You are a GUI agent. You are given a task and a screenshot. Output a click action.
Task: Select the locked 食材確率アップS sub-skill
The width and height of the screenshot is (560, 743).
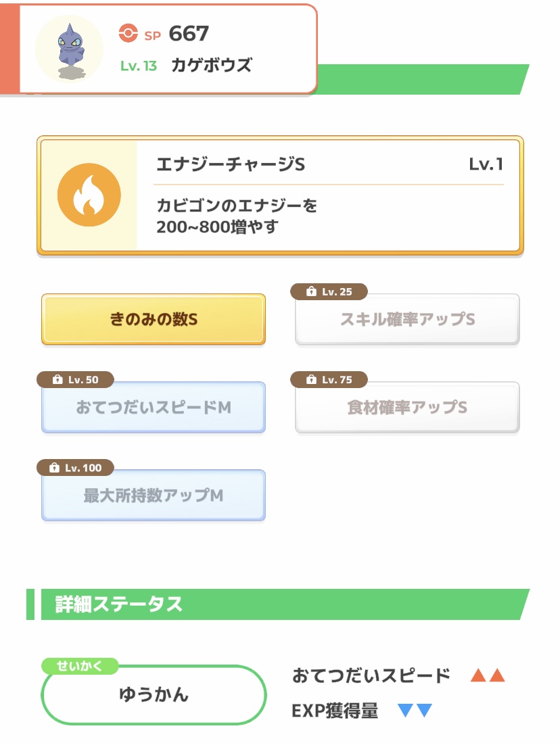[x=407, y=408]
